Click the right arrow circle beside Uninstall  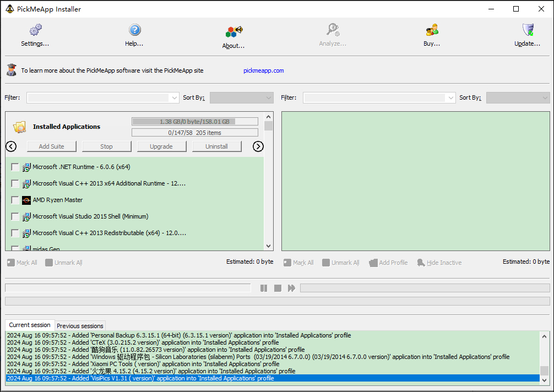click(258, 146)
